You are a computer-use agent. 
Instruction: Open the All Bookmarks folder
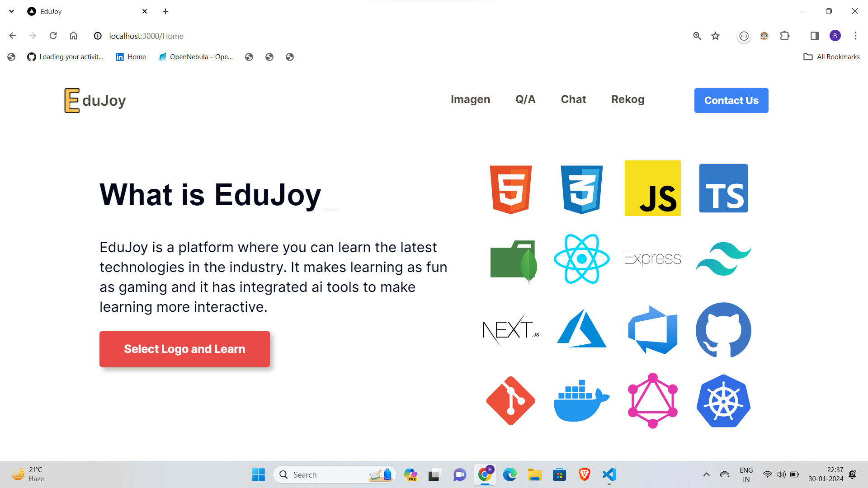pyautogui.click(x=831, y=57)
